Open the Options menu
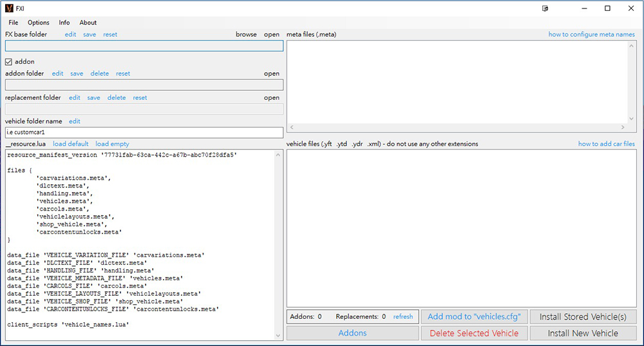644x346 pixels. coord(39,23)
